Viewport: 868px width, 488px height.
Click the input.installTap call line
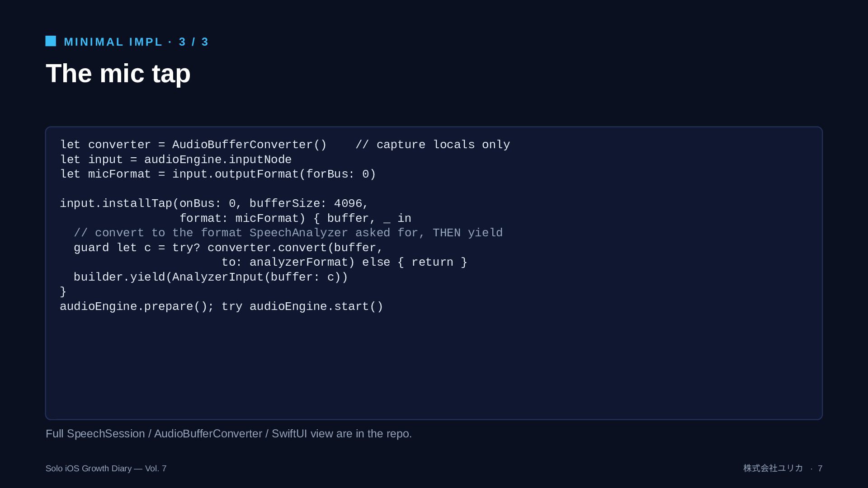click(x=214, y=203)
